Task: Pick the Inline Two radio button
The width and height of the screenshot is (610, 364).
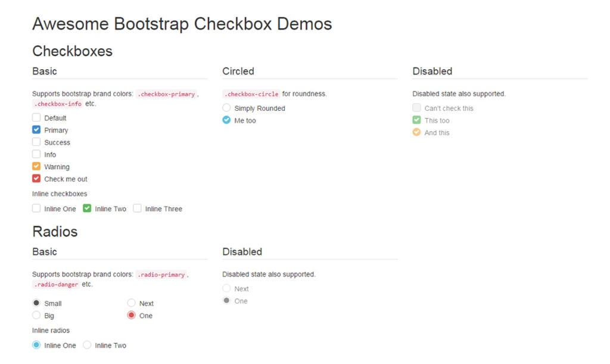Action: (86, 345)
